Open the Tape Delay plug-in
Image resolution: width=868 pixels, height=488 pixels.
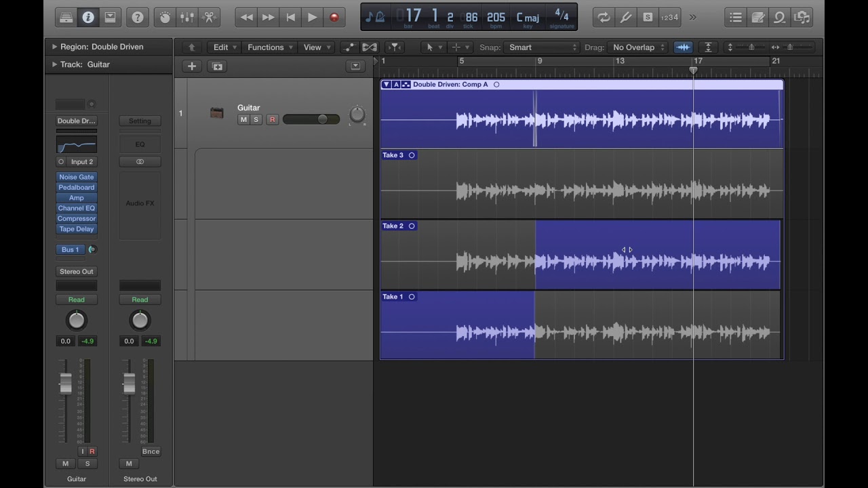click(x=77, y=229)
